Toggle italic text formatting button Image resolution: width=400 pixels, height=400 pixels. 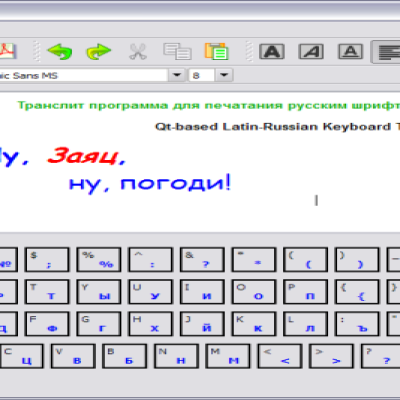point(311,52)
